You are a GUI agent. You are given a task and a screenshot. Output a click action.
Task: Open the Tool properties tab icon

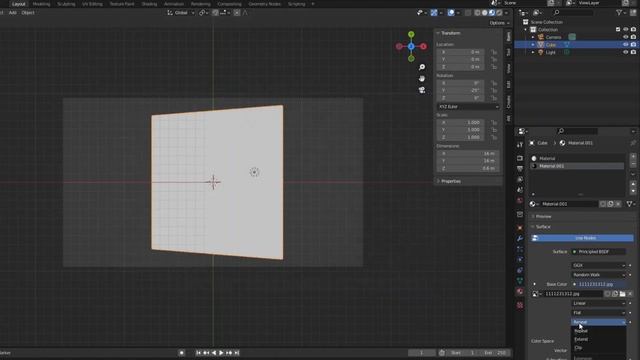point(520,144)
